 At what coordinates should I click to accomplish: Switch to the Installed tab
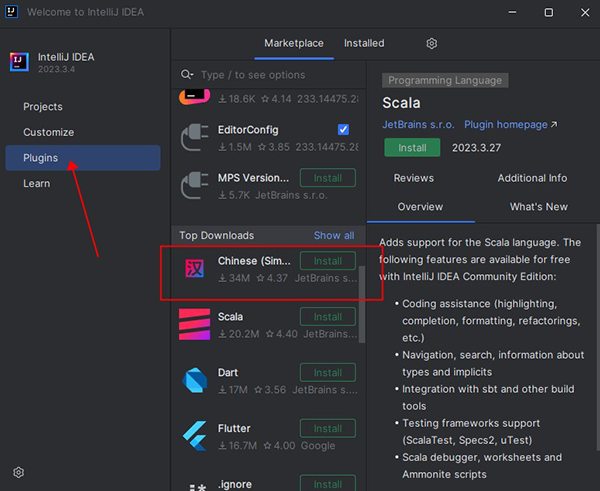364,44
